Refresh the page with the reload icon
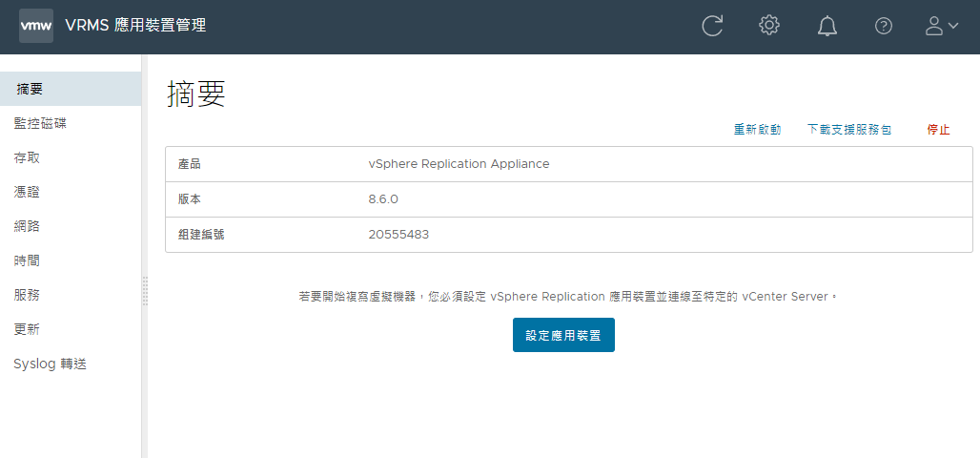Viewport: 980px width, 458px height. tap(712, 26)
